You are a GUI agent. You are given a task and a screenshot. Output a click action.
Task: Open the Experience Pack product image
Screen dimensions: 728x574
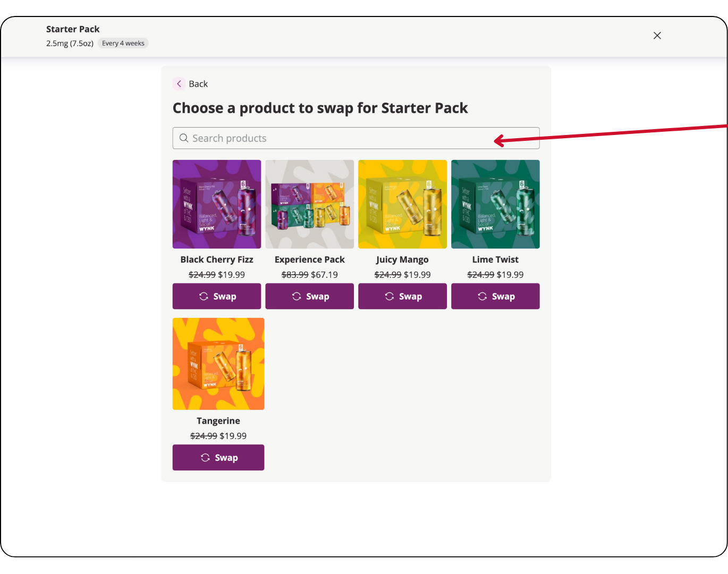pyautogui.click(x=310, y=204)
